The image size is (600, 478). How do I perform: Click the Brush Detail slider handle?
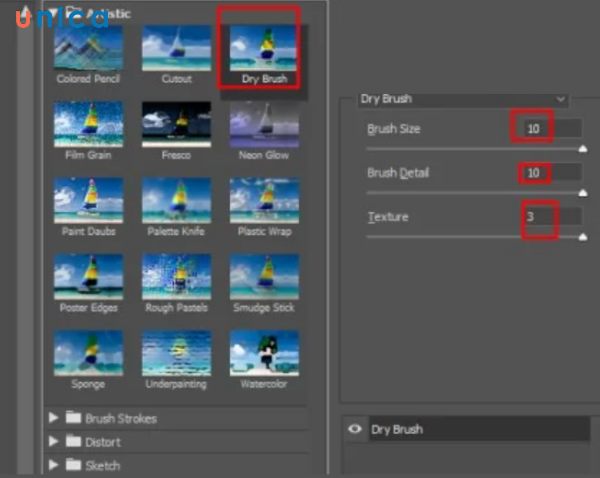(583, 193)
